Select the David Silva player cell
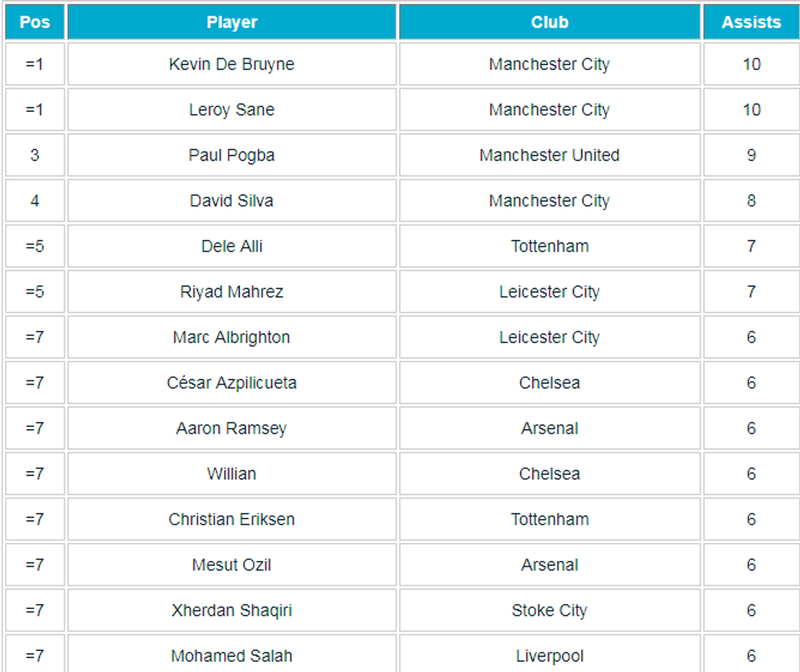 (x=232, y=201)
